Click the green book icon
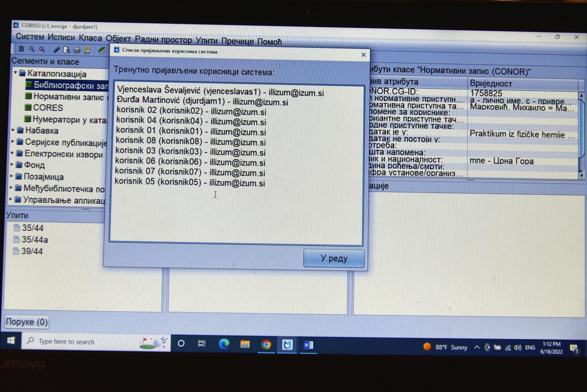This screenshot has width=587, height=392. (x=102, y=50)
